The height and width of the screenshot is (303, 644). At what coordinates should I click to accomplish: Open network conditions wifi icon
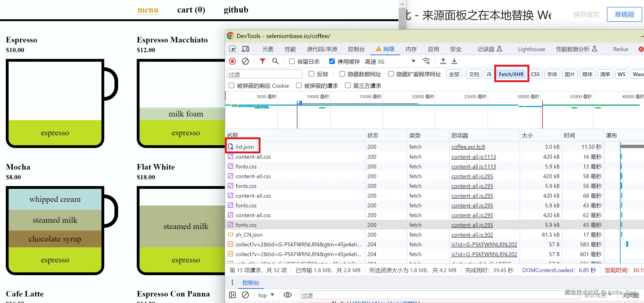426,61
